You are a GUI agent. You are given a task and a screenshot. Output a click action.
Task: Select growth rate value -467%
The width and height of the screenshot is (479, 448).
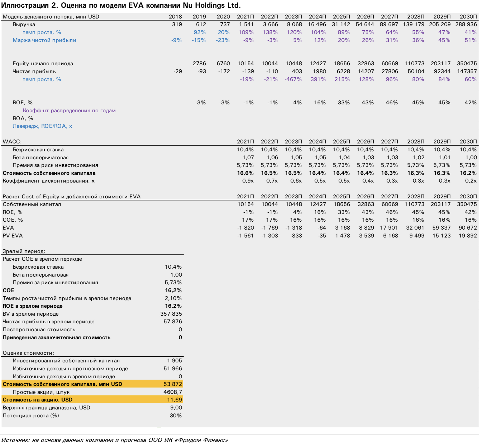coord(293,79)
